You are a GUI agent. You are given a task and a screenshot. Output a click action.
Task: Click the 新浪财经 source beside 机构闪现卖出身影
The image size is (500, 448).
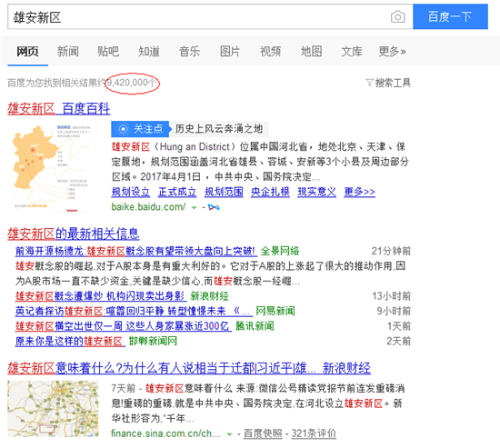point(209,296)
